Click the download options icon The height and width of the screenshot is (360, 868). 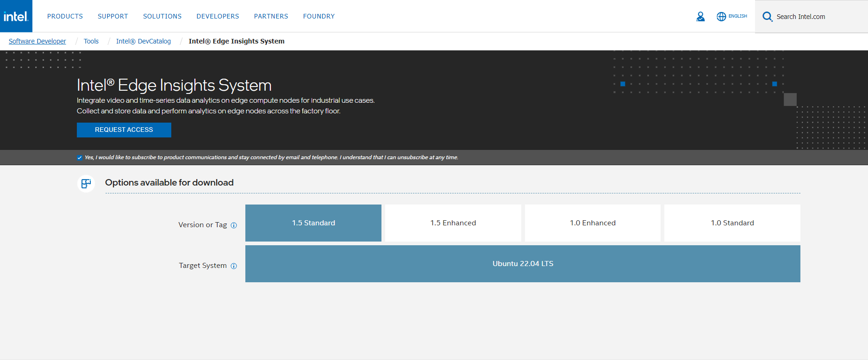(86, 184)
